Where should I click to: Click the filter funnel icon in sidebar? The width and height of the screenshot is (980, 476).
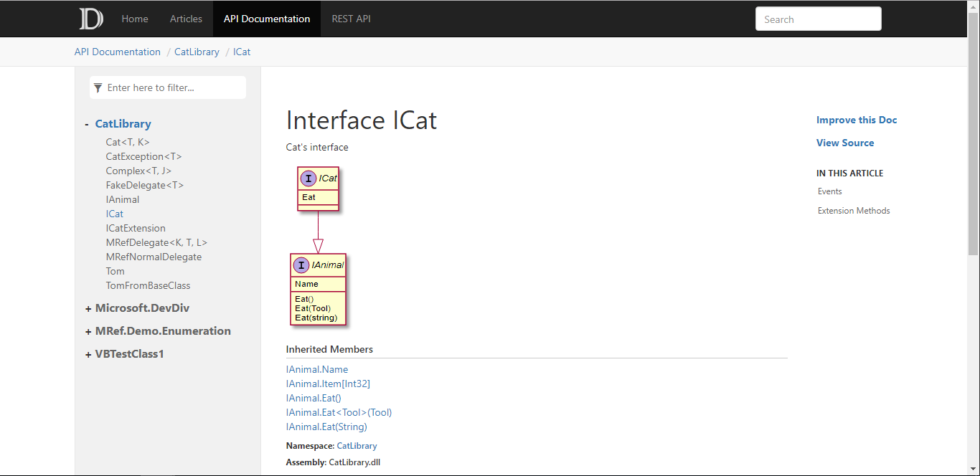98,87
